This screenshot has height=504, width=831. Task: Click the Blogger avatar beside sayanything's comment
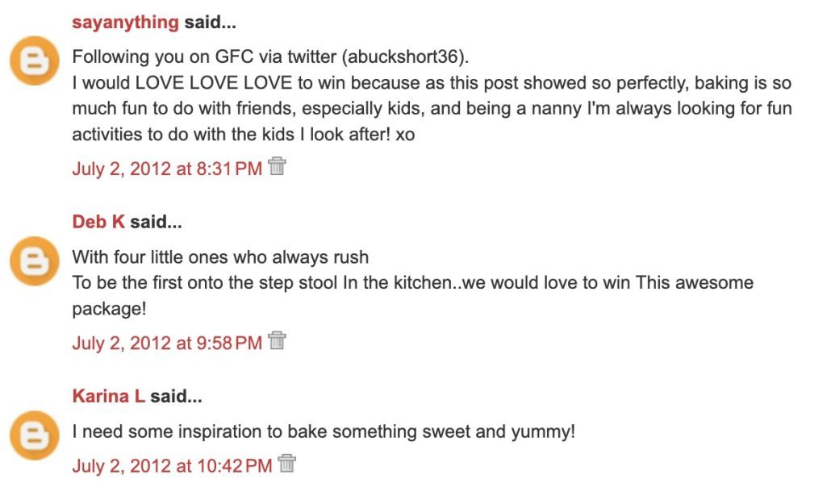(35, 62)
